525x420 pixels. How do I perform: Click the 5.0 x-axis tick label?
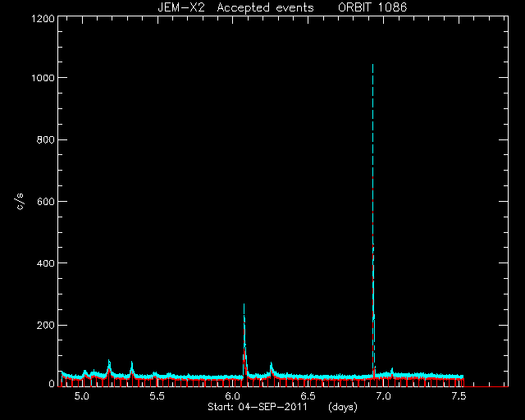[x=81, y=396]
